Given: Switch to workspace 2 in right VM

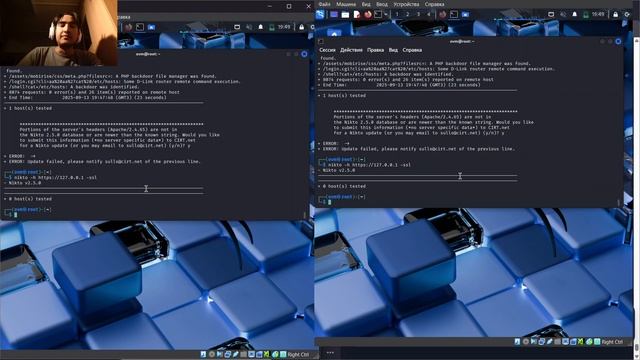Looking at the screenshot, I should 407,14.
